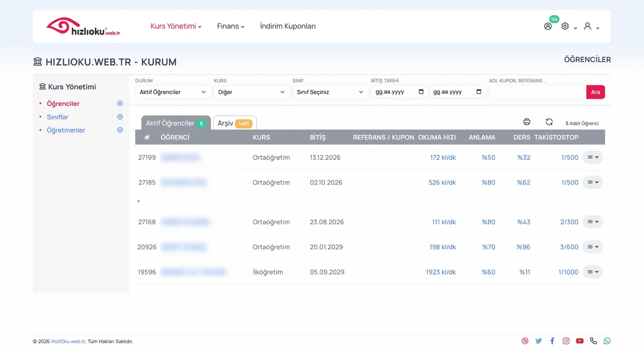Switch to the Arşiv tab
The width and height of the screenshot is (644, 348).
point(235,123)
